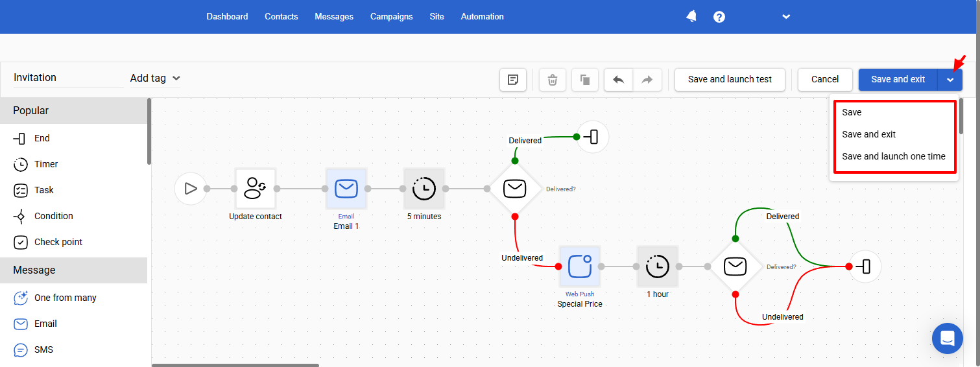Select the Special Price Web Push node
The width and height of the screenshot is (980, 367).
(x=580, y=266)
